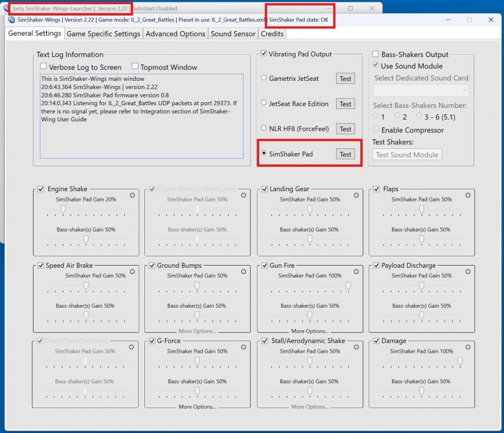
Task: Click the Damage effect indicator circle
Action: tap(466, 347)
